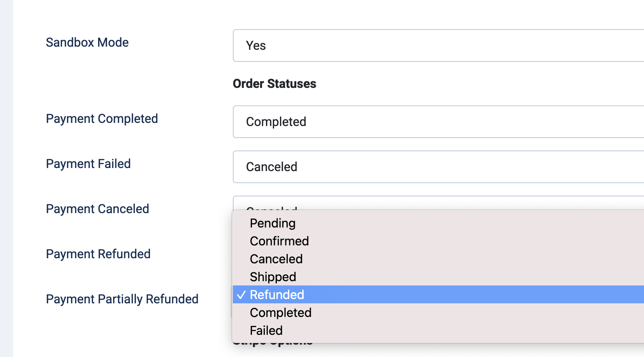Open the Payment Completed status dropdown
The width and height of the screenshot is (644, 357).
[x=438, y=122]
